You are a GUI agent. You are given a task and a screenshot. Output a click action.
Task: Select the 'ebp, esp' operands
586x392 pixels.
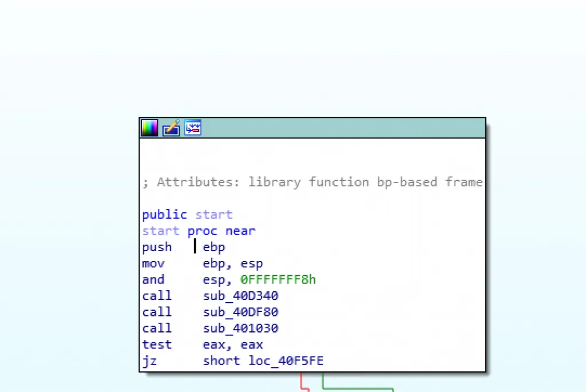click(233, 264)
